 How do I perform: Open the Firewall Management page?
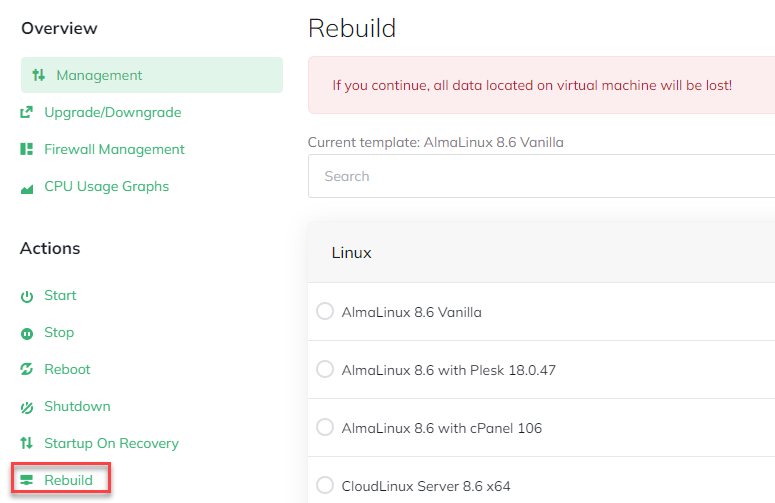point(114,149)
